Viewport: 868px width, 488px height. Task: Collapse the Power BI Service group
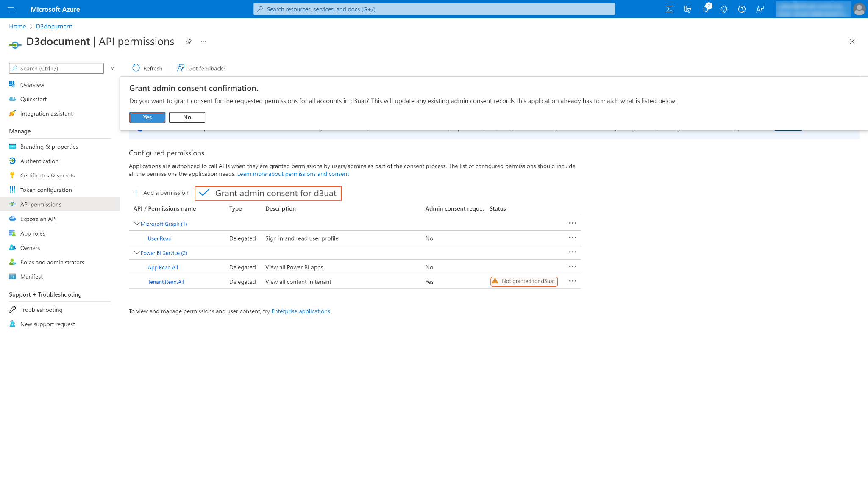136,253
